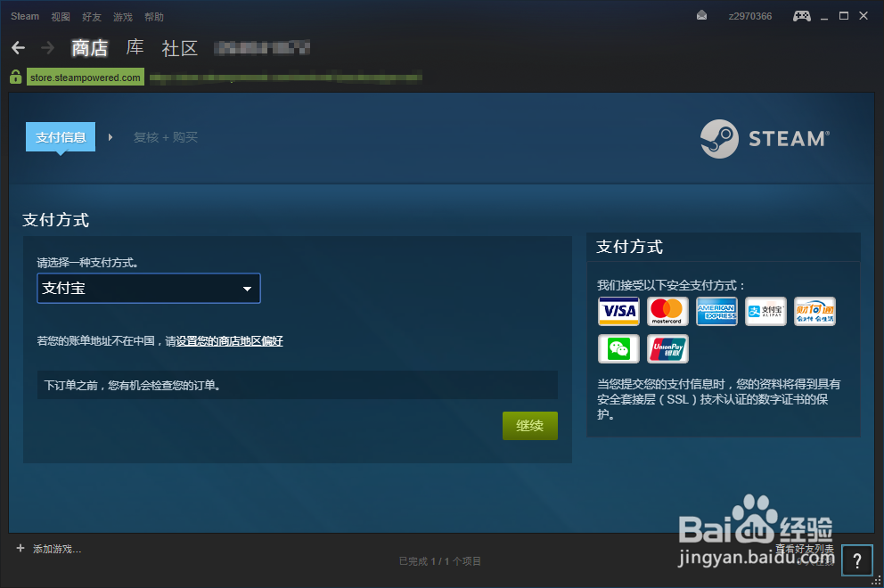Click the Alipay payment icon
The height and width of the screenshot is (588, 884).
tap(765, 311)
